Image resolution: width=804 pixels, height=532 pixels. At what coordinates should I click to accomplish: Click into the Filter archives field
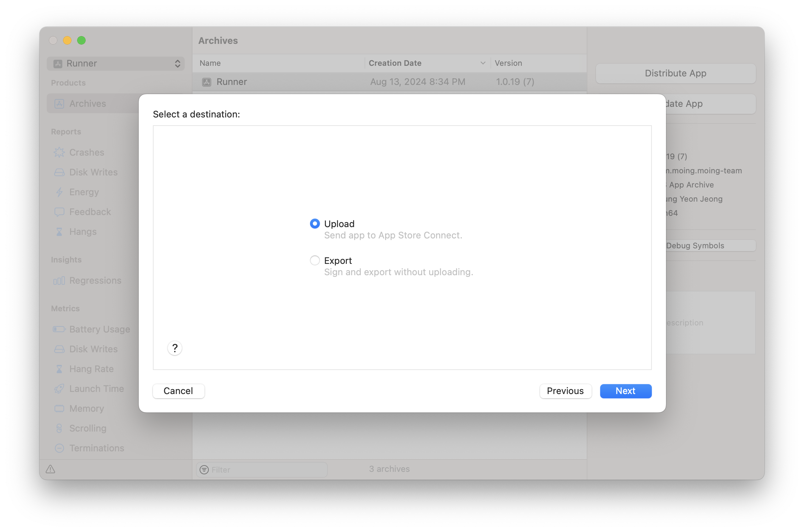tap(262, 470)
